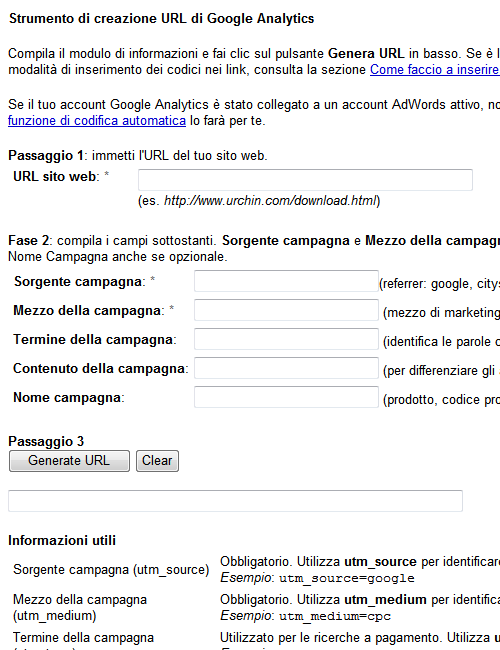Focus the Sorgente campagna text field
This screenshot has width=500, height=650.
tap(286, 281)
